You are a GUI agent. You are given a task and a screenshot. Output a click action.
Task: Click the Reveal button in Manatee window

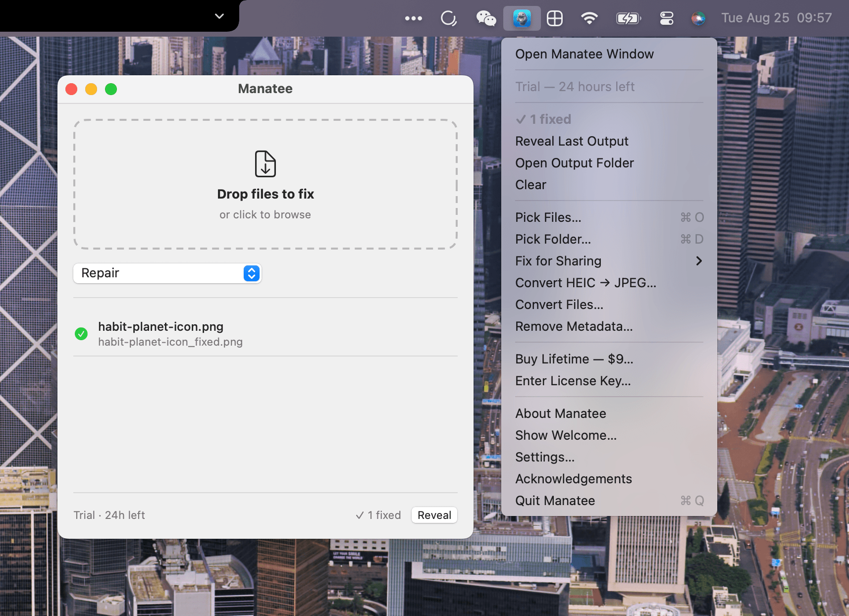coord(434,515)
